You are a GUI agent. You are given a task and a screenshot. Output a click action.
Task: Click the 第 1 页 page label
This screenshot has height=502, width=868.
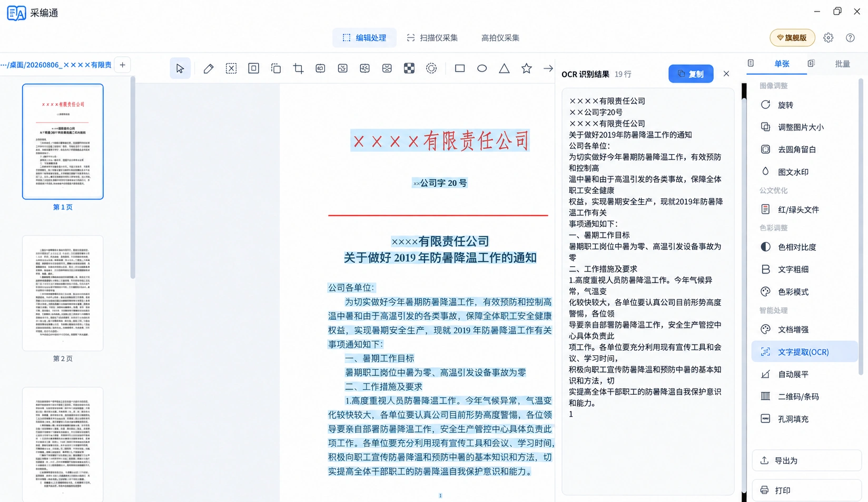point(63,207)
